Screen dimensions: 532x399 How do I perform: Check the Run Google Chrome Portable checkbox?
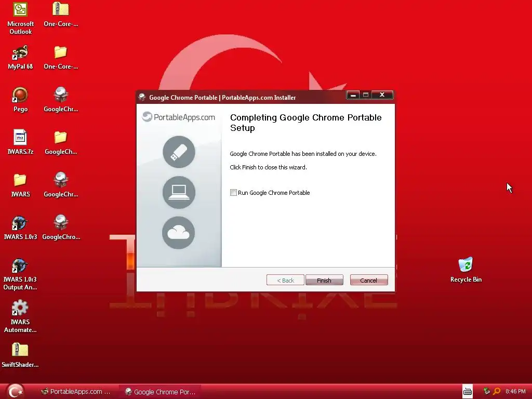pyautogui.click(x=233, y=193)
